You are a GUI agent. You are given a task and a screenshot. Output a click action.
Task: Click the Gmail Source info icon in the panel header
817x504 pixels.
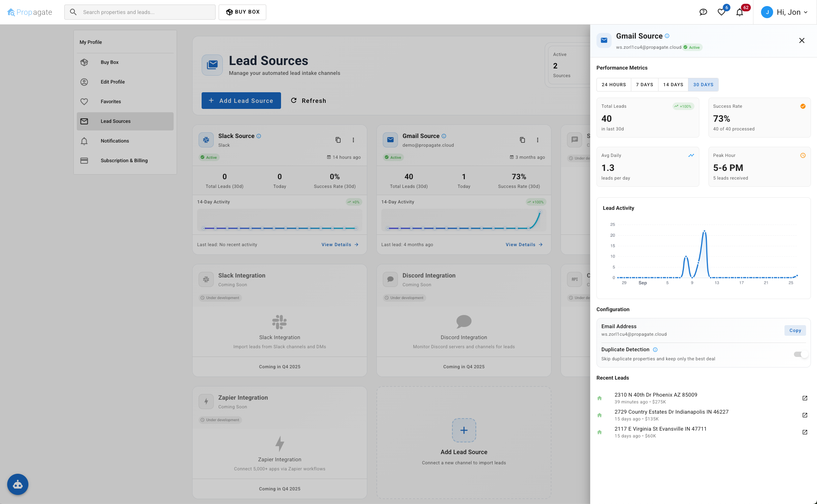coord(667,36)
